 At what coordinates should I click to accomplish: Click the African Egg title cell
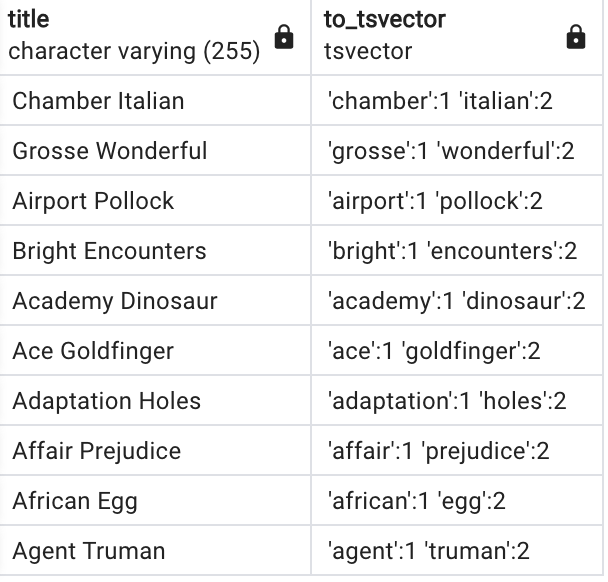tap(155, 501)
